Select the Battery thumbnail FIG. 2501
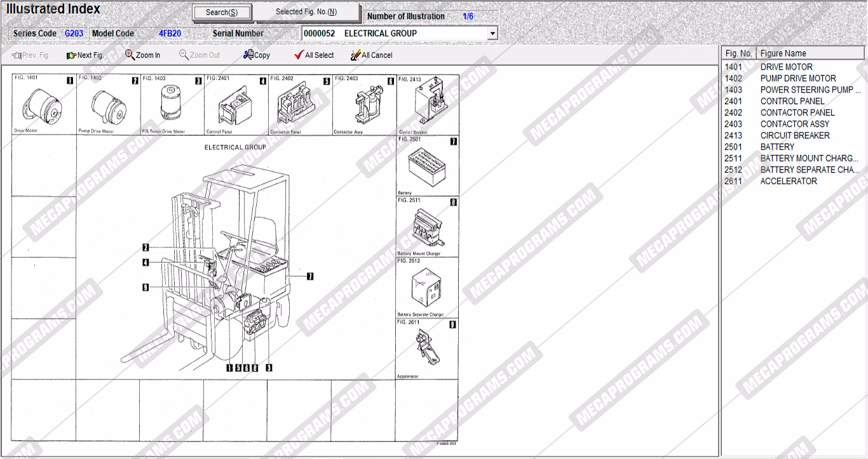This screenshot has height=459, width=868. pos(426,166)
